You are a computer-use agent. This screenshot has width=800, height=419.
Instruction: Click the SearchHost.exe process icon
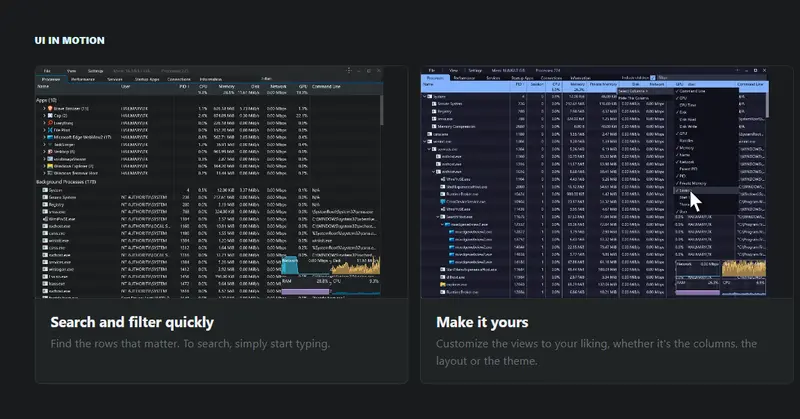(442, 217)
